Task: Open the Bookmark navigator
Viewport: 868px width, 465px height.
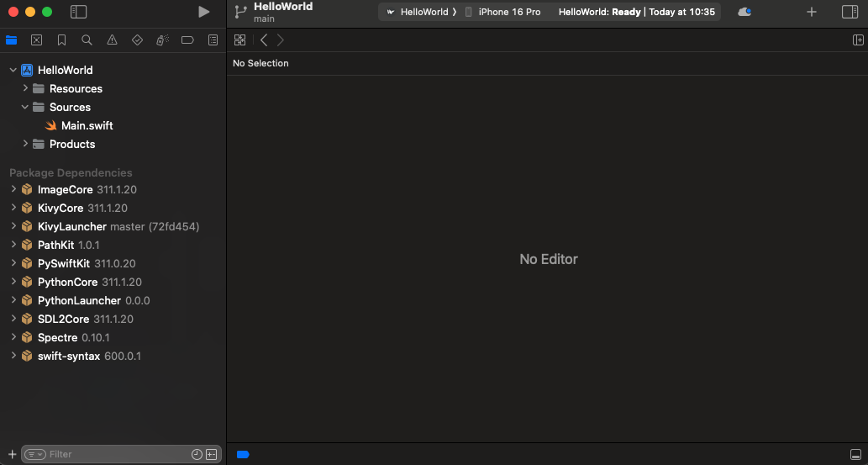Action: 61,40
